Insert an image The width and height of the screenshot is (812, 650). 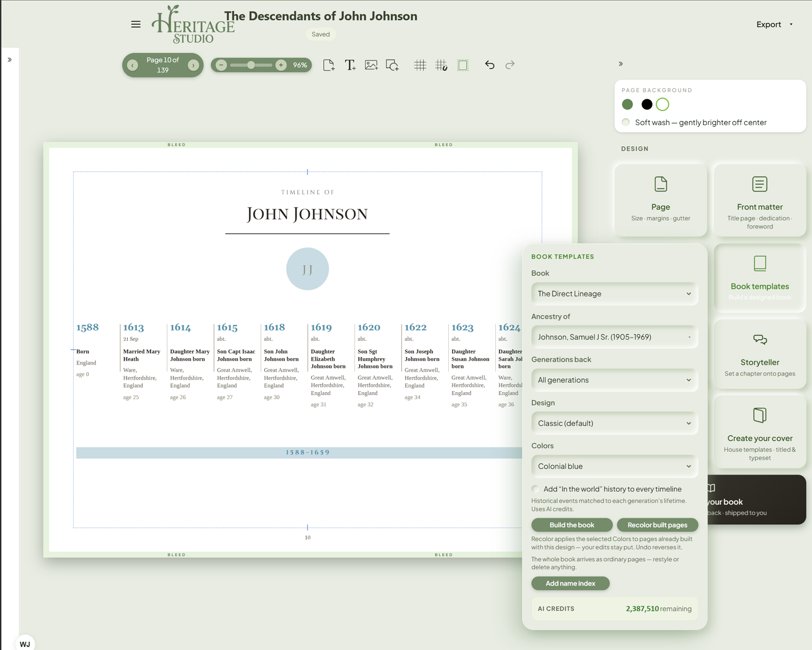pos(371,65)
